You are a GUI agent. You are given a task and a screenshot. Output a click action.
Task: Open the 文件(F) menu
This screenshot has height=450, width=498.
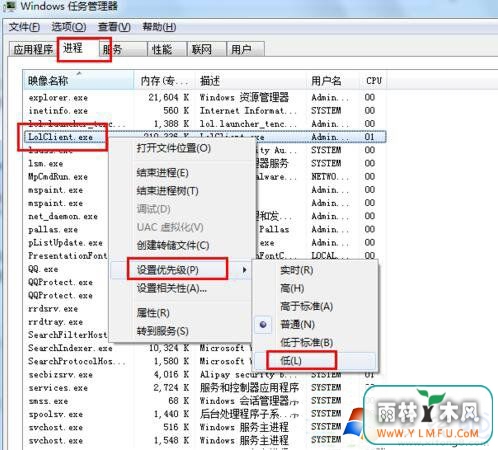click(24, 27)
